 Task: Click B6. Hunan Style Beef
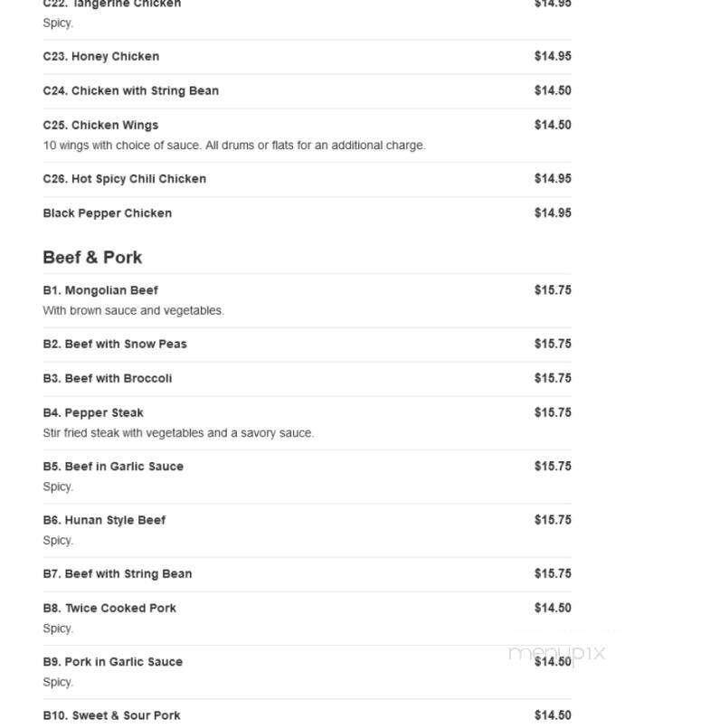tap(307, 530)
